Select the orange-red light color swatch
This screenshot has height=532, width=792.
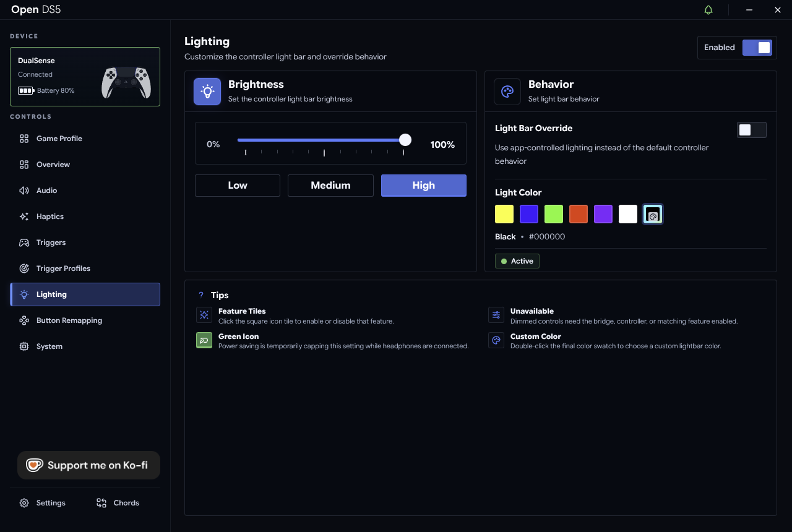(x=579, y=214)
